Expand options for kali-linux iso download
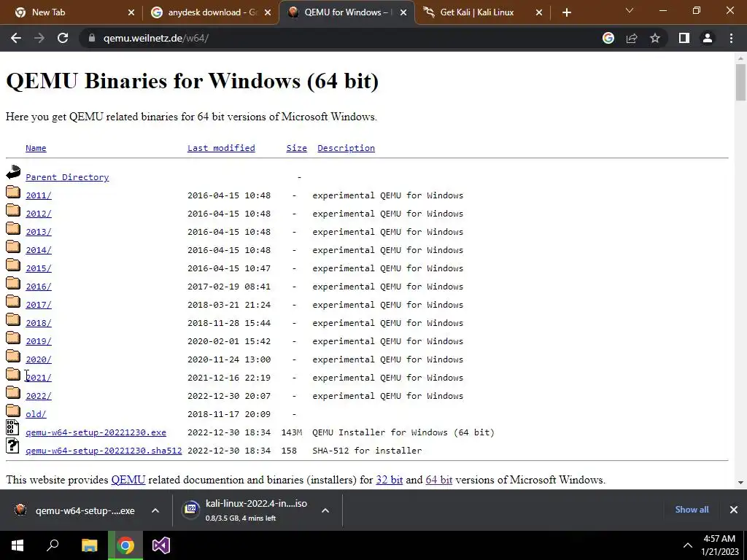 point(325,510)
